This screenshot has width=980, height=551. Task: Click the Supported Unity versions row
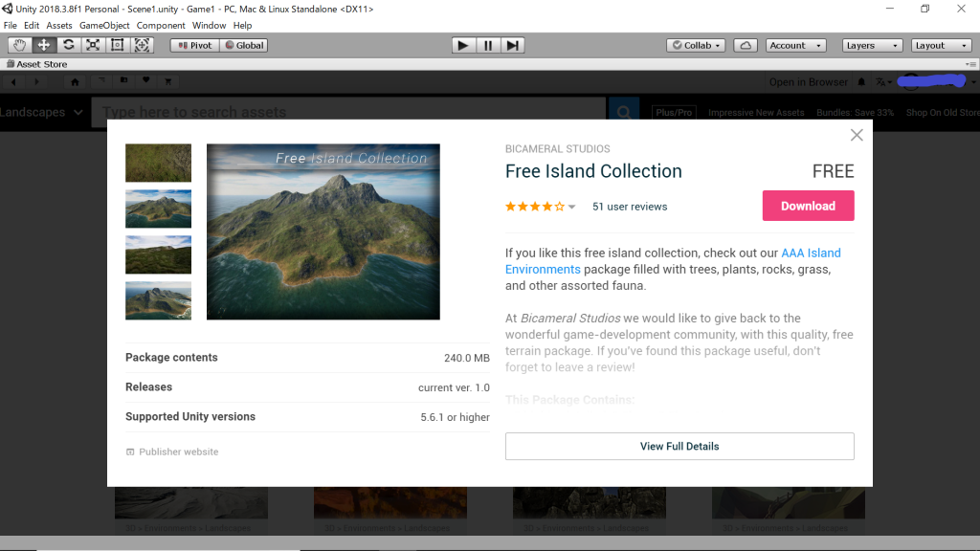coord(307,417)
